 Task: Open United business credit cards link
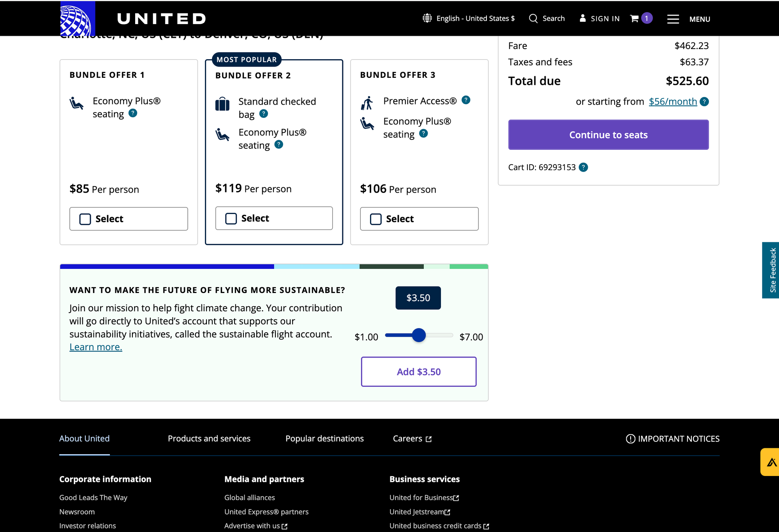439,526
